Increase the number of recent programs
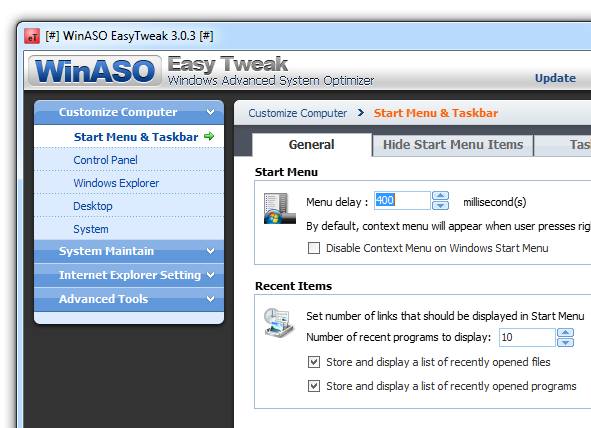The image size is (591, 428). tap(565, 333)
